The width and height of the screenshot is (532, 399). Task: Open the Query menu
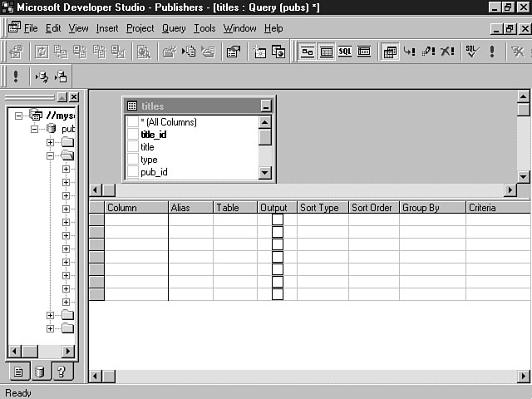[x=174, y=28]
